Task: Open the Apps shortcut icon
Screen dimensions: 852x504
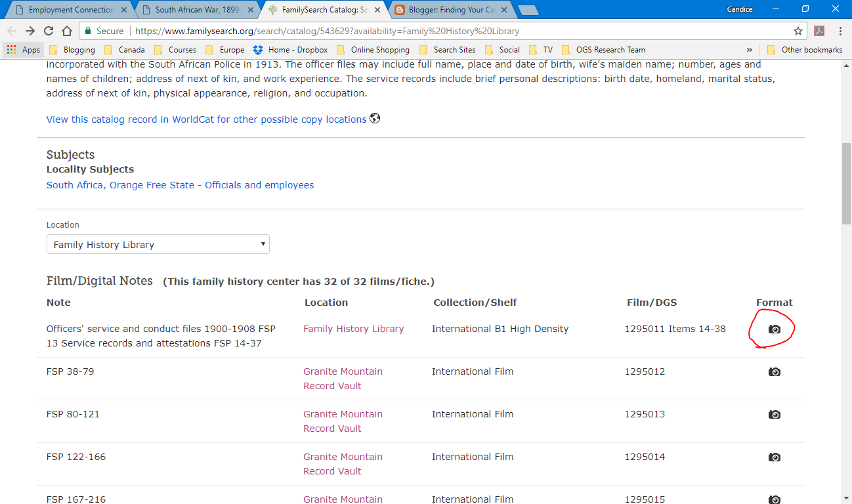Action: (x=24, y=50)
